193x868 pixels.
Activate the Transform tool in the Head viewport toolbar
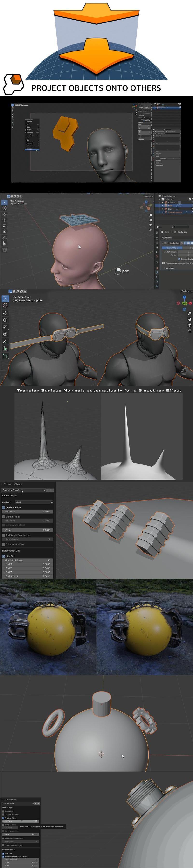(4, 232)
